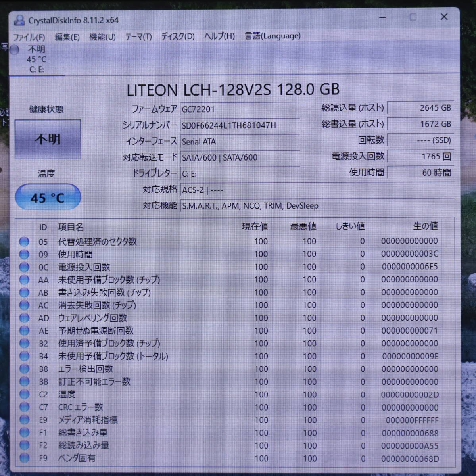Click status circle for row B4 未使用予備ブロック数

tap(24, 356)
